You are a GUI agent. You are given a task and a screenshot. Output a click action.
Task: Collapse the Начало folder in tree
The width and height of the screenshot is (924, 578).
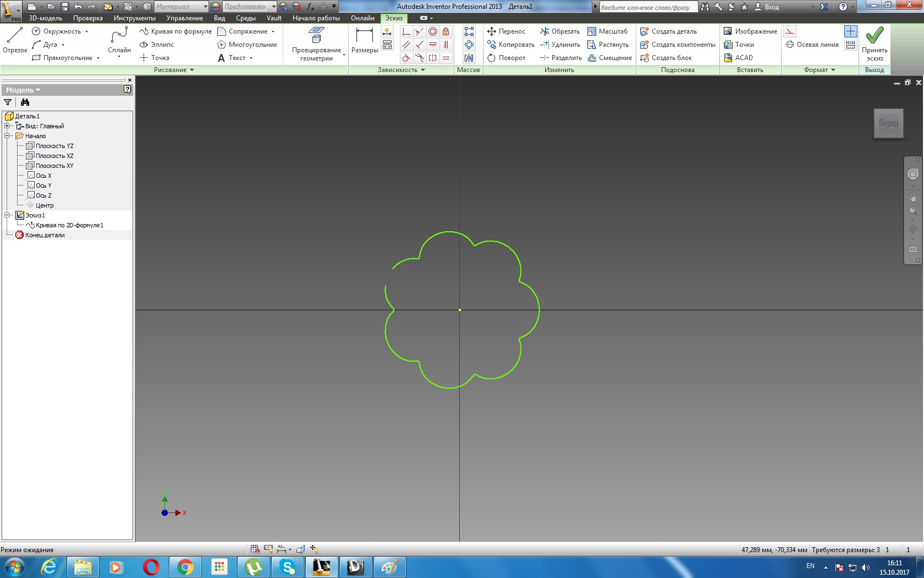(x=8, y=136)
